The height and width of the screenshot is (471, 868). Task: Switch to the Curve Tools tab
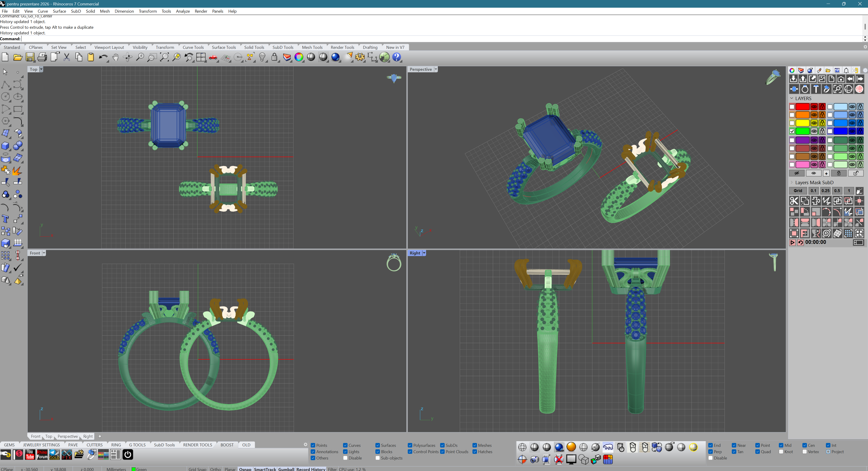pos(193,47)
